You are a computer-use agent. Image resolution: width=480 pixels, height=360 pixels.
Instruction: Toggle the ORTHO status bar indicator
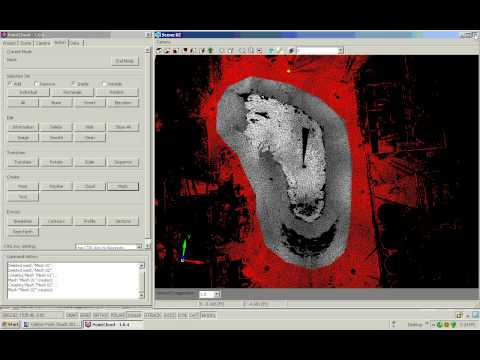point(101,315)
